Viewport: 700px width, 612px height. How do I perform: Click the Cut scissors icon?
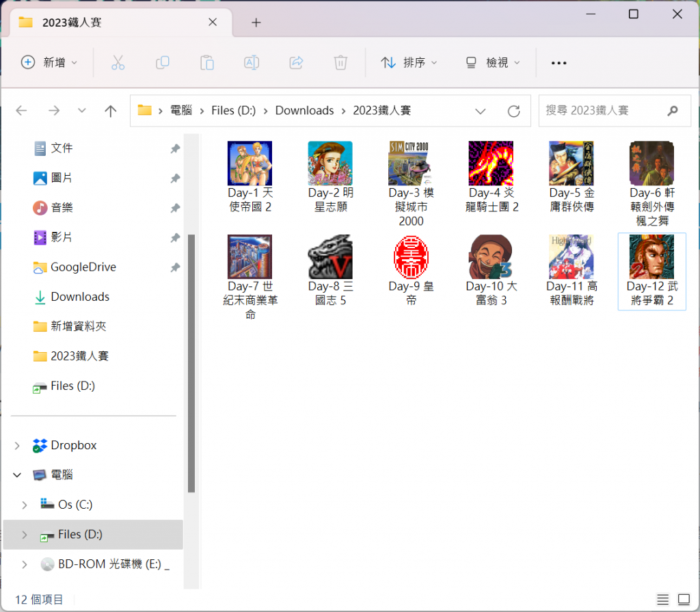pos(118,62)
